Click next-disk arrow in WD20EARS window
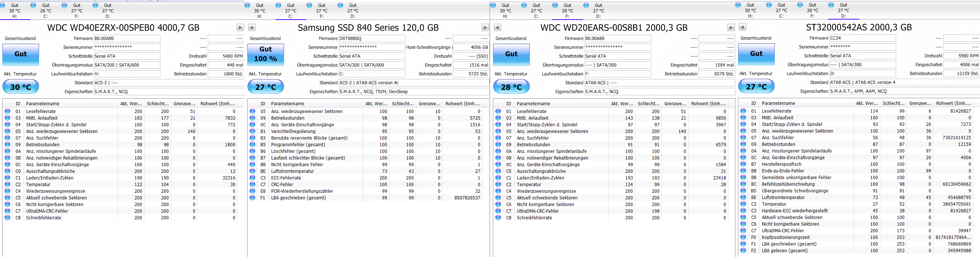 tap(731, 27)
